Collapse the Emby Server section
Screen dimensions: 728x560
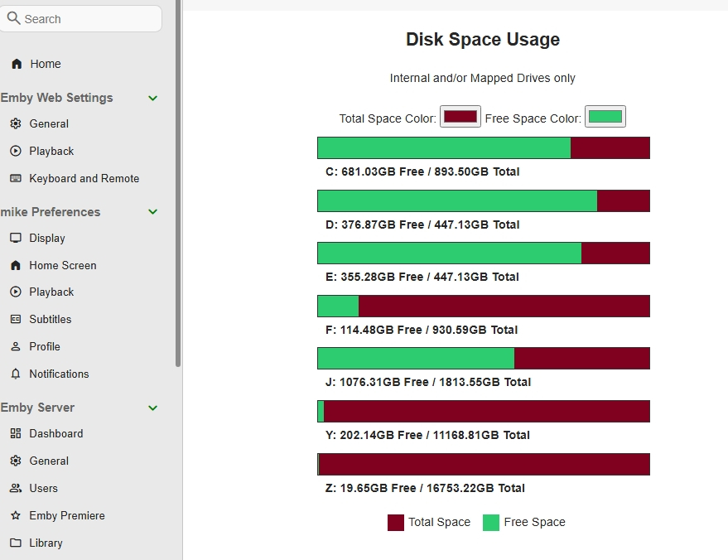[x=152, y=408]
